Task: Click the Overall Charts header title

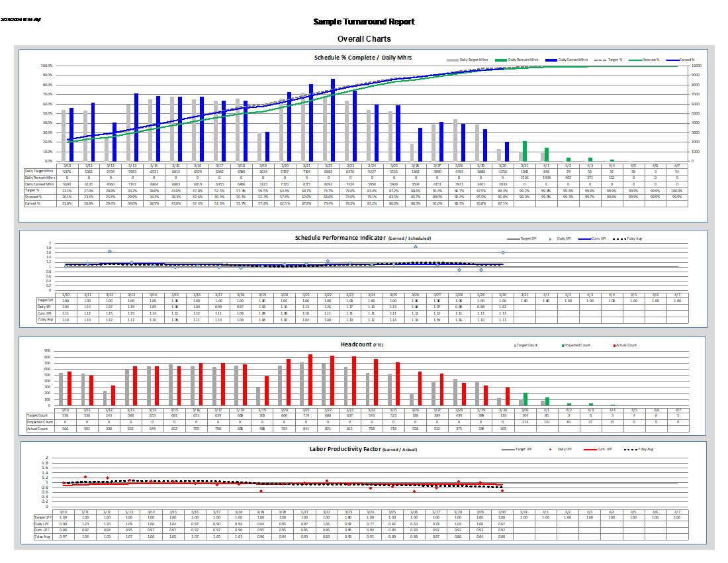Action: [363, 39]
